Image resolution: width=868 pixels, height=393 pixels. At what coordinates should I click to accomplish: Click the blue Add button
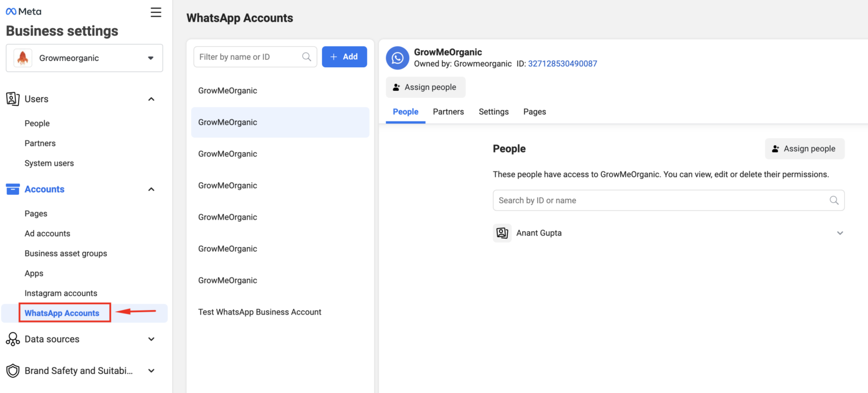coord(345,57)
